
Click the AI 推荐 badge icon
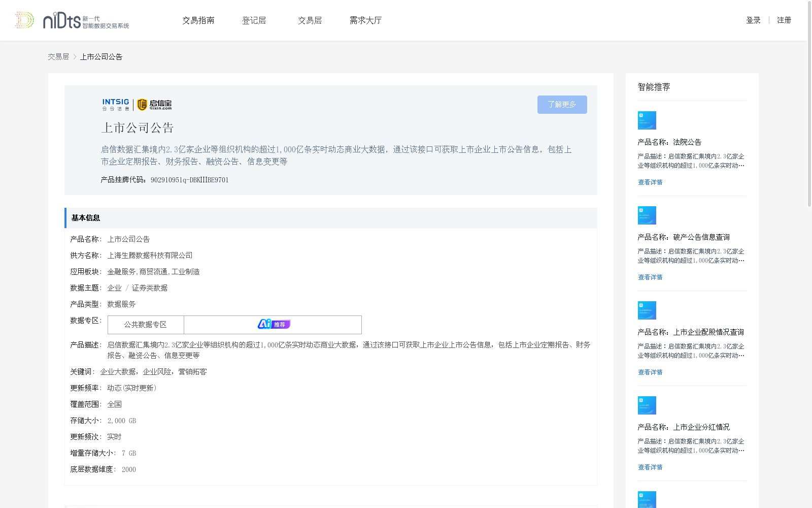tap(274, 324)
